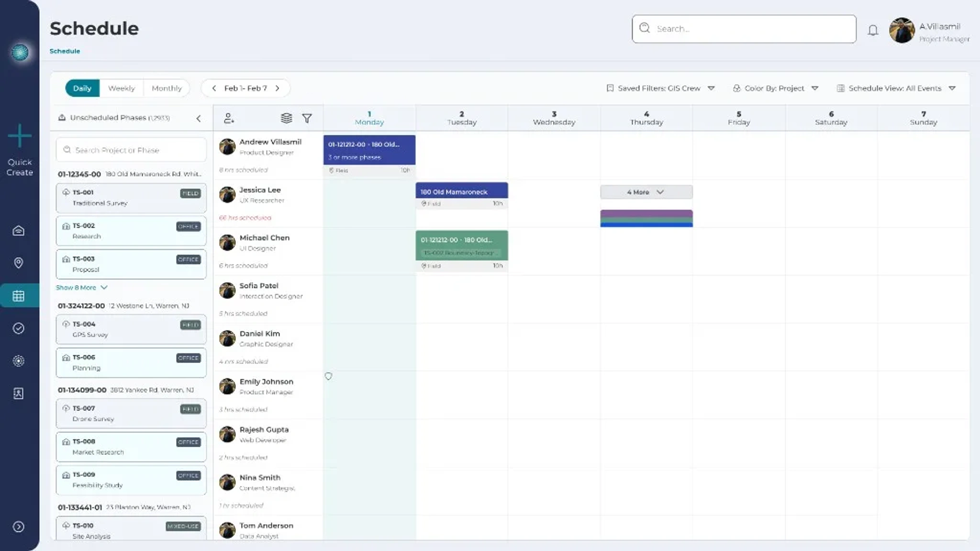Open the home icon in the sidebar
Viewport: 980px width, 551px height.
19,231
